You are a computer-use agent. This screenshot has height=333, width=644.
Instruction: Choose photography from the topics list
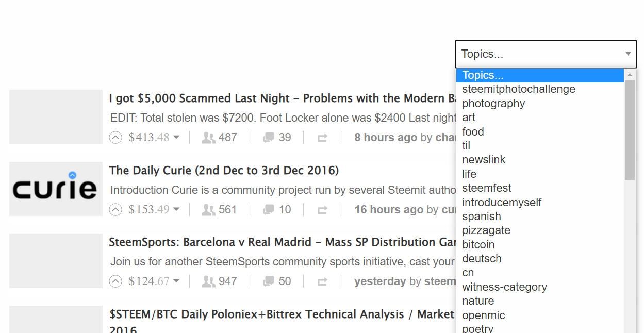pos(540,104)
